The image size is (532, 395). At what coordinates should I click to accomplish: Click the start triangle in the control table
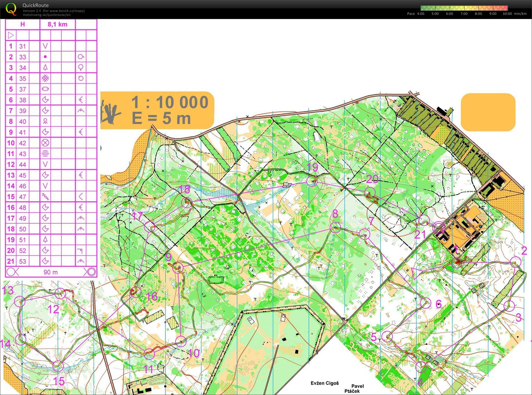pos(11,35)
